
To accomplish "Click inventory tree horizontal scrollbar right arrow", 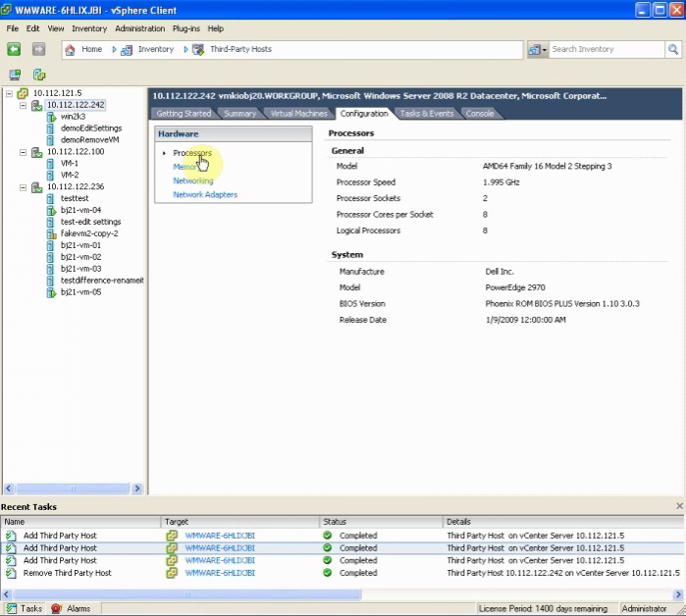I will [137, 488].
